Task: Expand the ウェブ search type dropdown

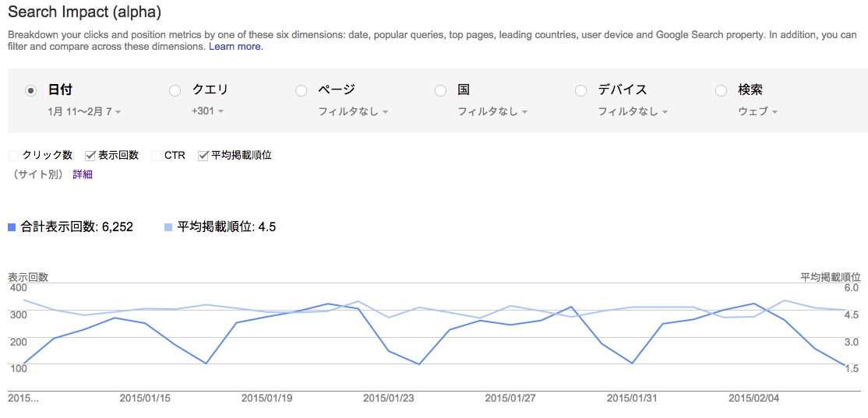Action: point(758,111)
